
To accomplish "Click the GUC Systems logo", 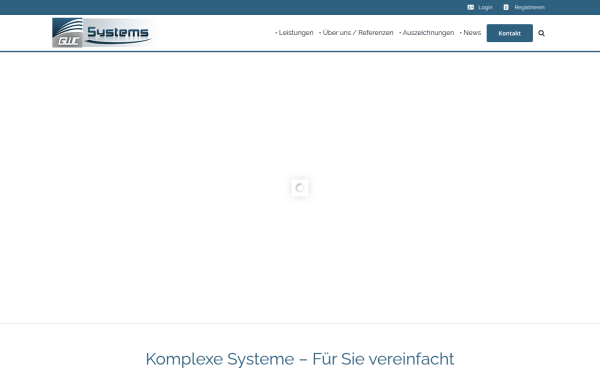I will [104, 33].
